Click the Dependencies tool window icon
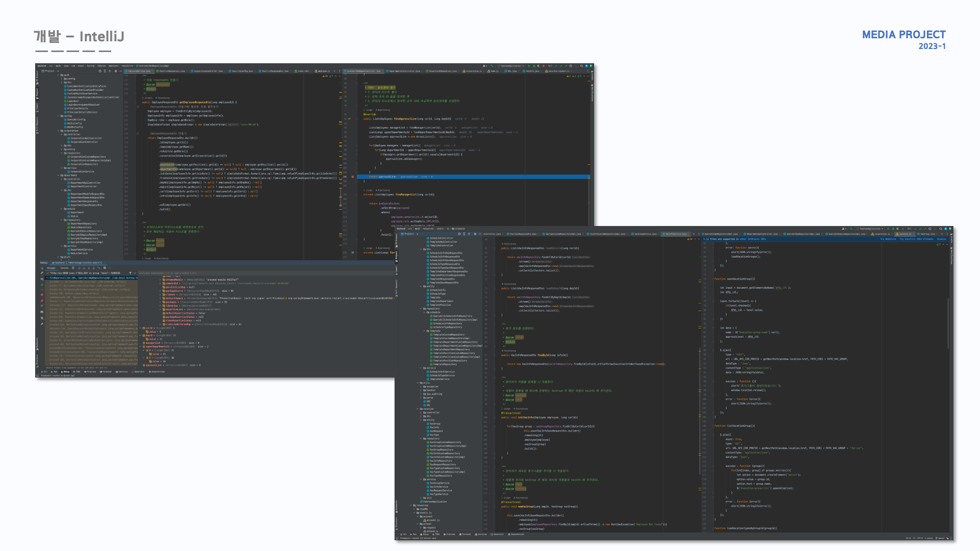Viewport: 980px width, 551px height. pyautogui.click(x=157, y=371)
